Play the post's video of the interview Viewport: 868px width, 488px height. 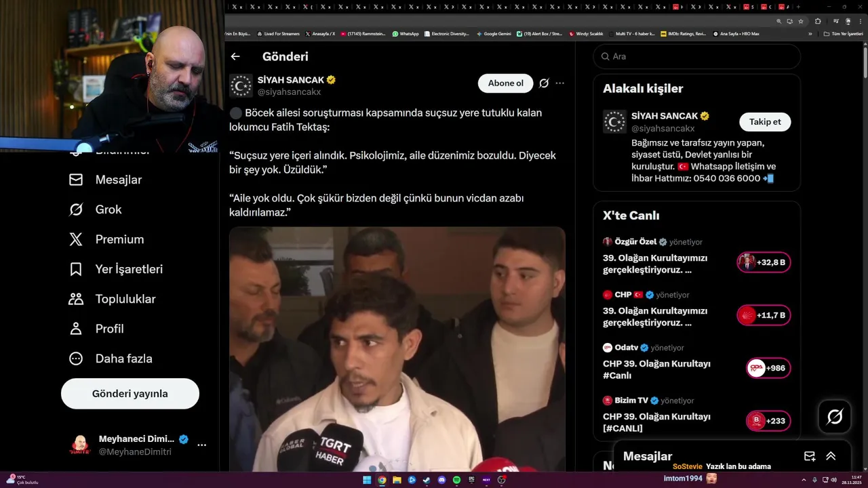(397, 349)
